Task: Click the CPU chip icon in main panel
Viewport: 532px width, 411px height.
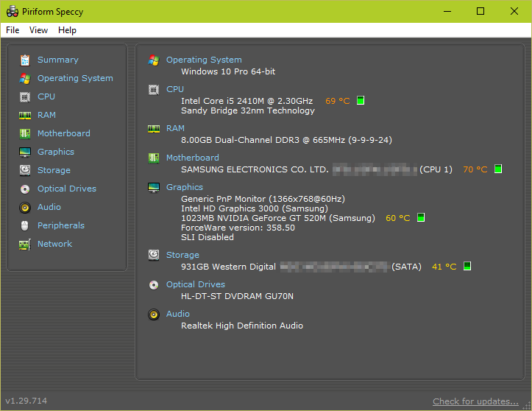Action: click(x=154, y=90)
